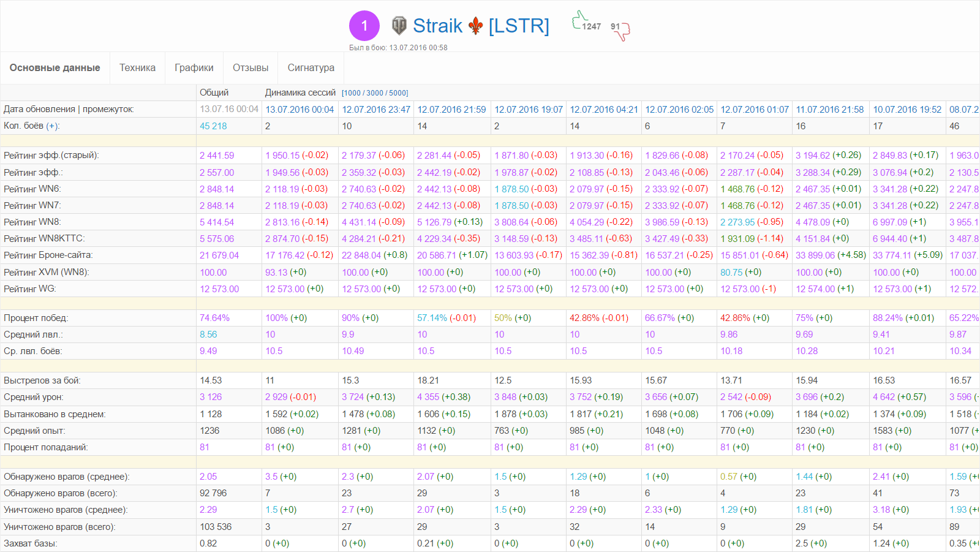Click the Средний опыт row label
The image size is (980, 552).
coord(34,431)
